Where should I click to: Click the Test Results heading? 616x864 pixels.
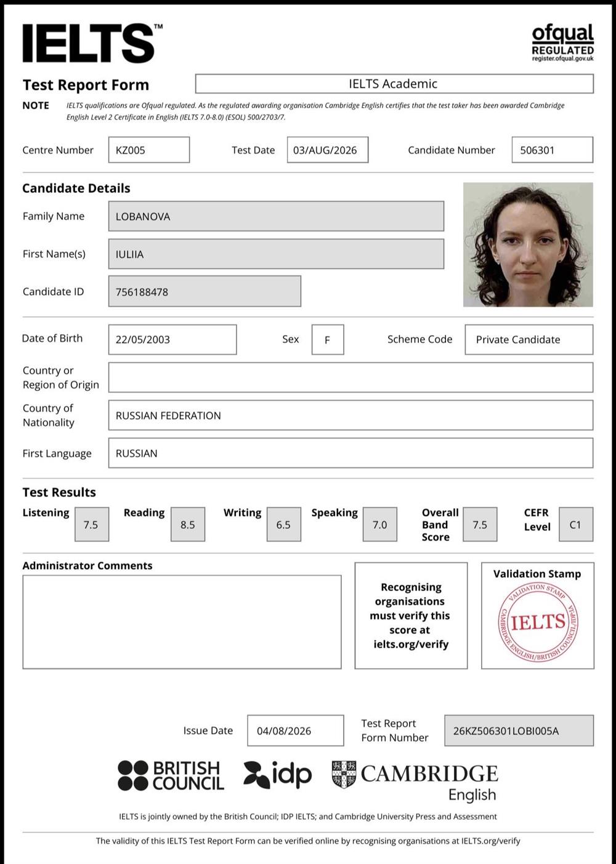(59, 492)
